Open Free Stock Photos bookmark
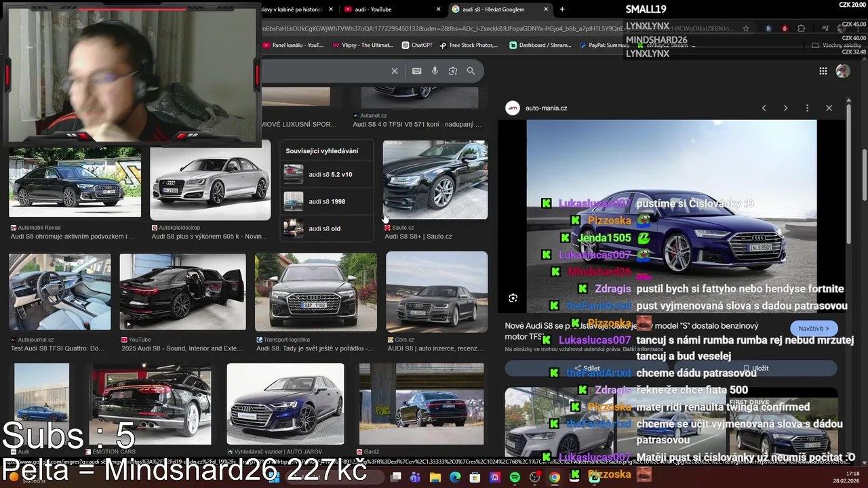This screenshot has width=868, height=488. 469,45
